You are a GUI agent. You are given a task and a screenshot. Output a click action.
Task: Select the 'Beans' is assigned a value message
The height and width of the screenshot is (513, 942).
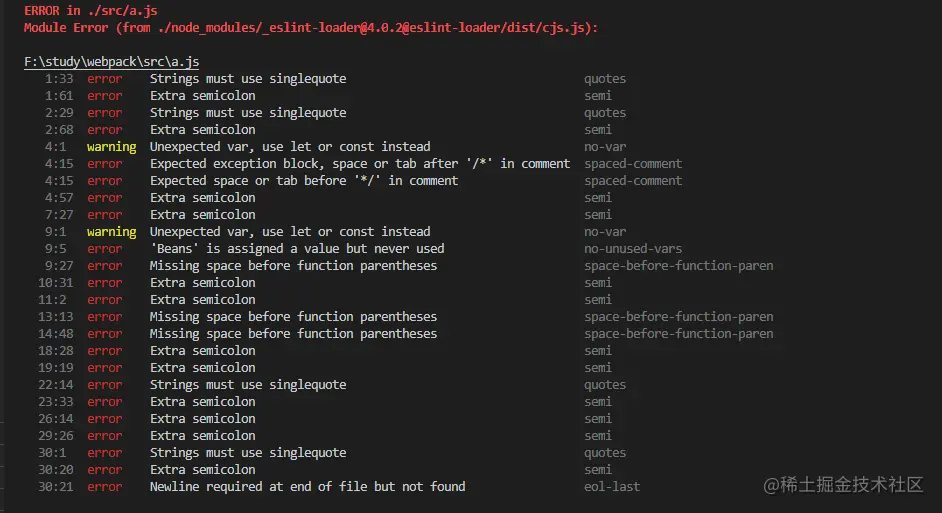pyautogui.click(x=297, y=249)
